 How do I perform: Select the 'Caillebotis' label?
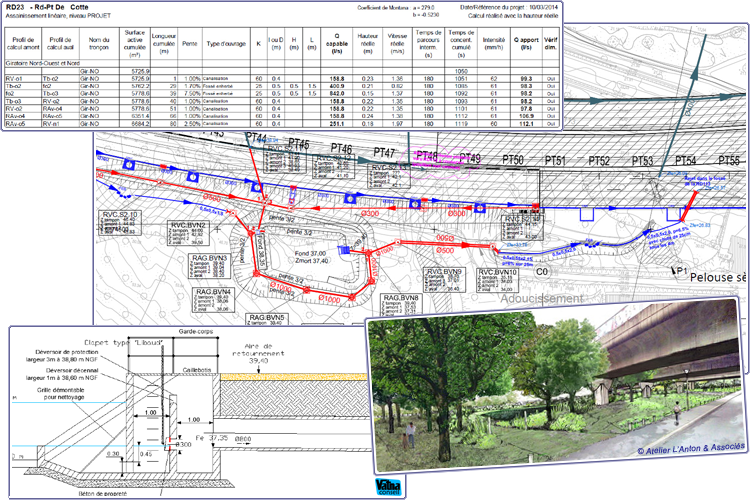tap(196, 370)
